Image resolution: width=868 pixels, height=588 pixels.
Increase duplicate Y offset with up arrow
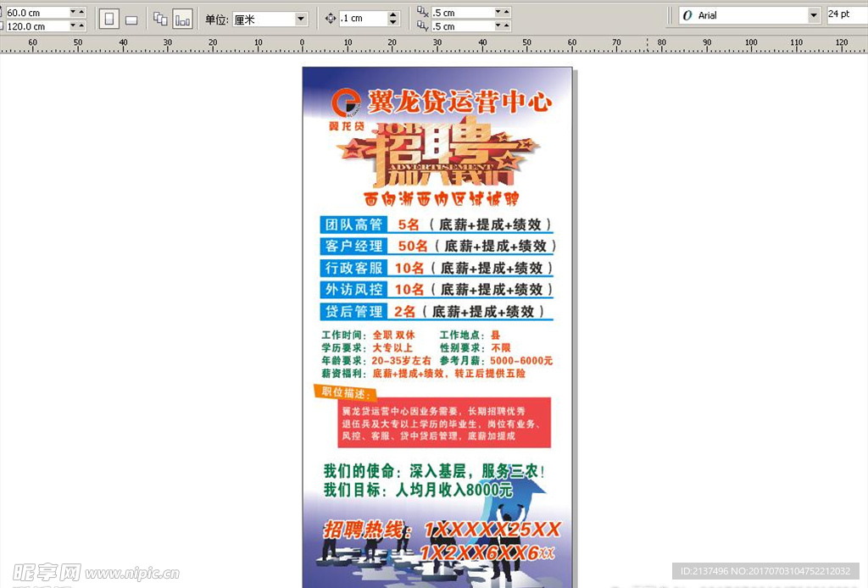click(x=507, y=25)
